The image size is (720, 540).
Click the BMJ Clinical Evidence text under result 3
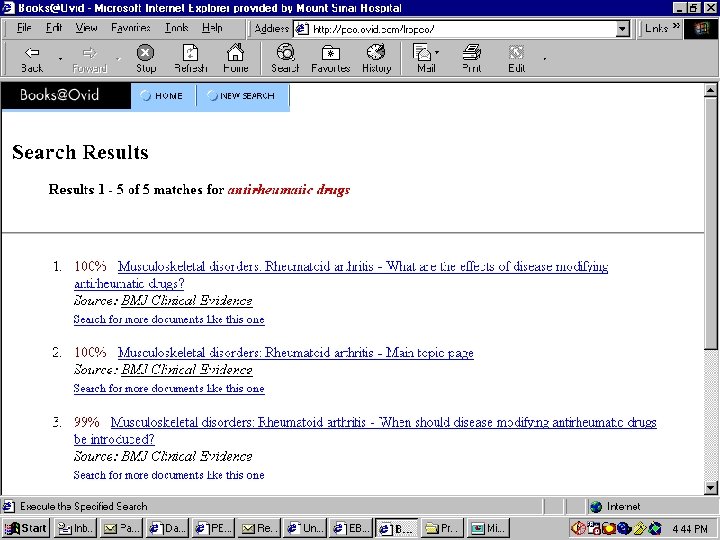click(x=186, y=456)
